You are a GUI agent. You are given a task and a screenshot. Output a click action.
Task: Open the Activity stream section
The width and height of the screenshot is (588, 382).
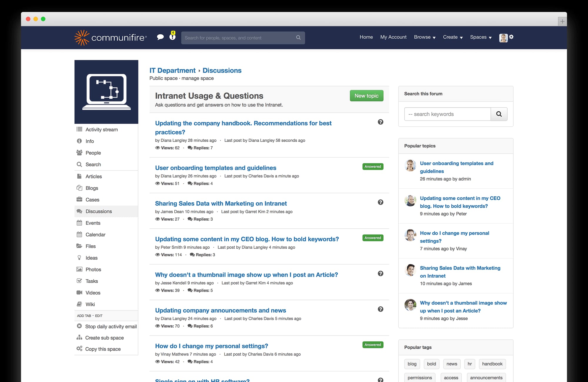pos(101,129)
